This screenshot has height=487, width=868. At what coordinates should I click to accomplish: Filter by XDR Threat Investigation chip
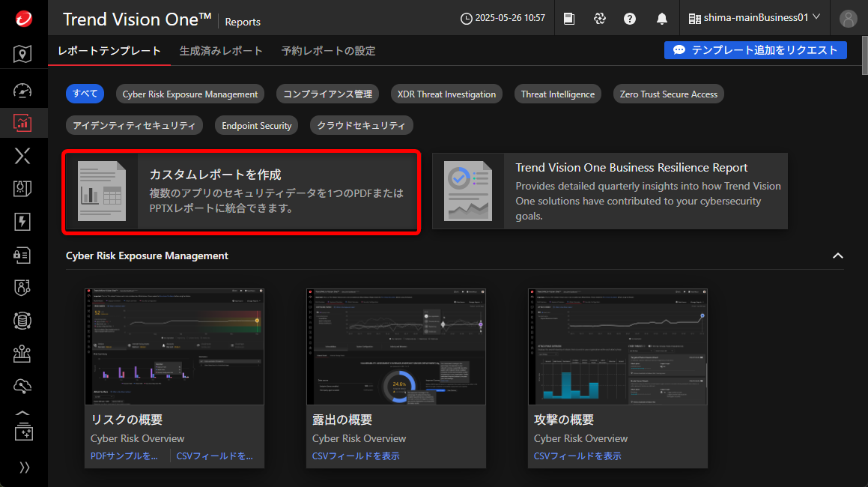point(447,94)
